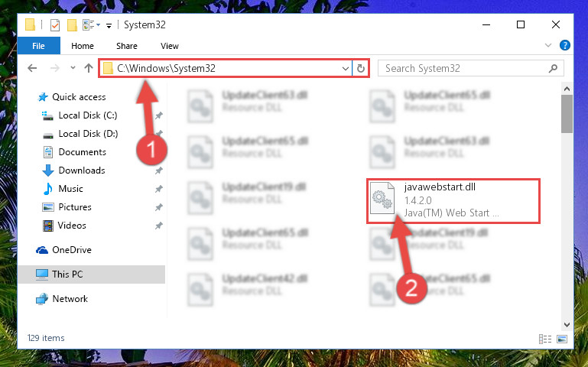The width and height of the screenshot is (588, 367).
Task: Expand the ribbon with chevron arrow
Action: tap(548, 45)
